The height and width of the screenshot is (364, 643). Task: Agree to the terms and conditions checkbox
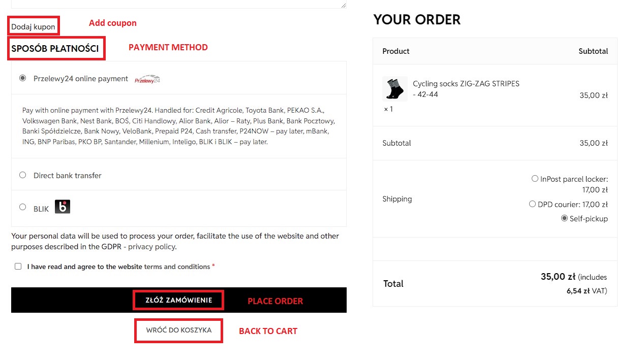(x=18, y=267)
